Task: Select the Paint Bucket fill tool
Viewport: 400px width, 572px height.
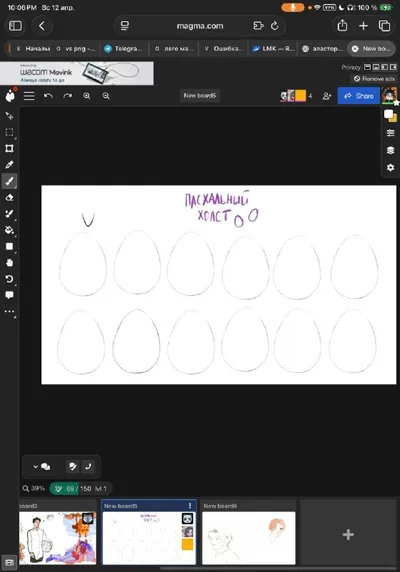Action: point(9,230)
